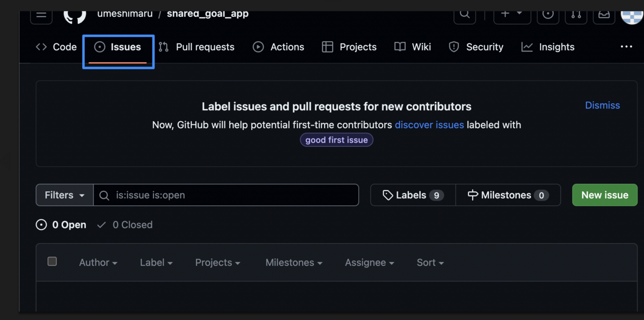Dismiss the good first issue banner
Screen dimensions: 644x320
point(602,105)
